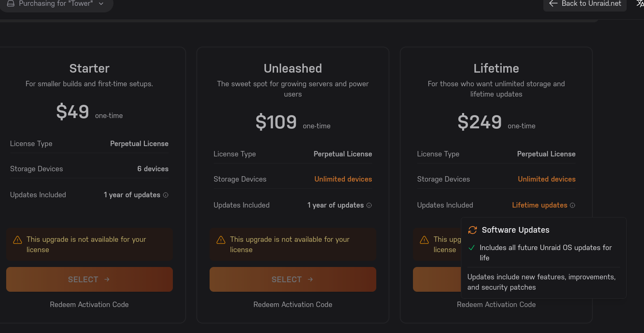Click the SELECT button for the Starter plan

[90, 279]
